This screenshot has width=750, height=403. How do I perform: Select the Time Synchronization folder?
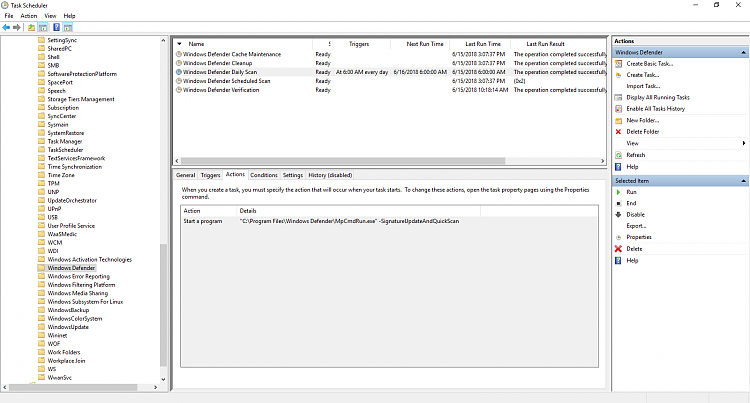coord(75,167)
